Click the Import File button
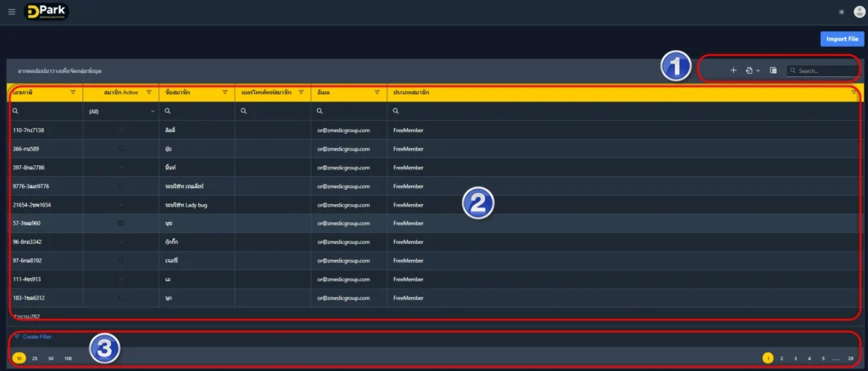Screen dimensions: 868x371 (x=843, y=39)
